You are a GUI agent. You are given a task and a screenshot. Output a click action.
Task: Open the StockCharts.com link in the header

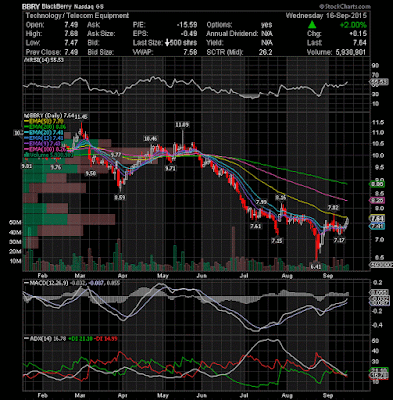345,6
